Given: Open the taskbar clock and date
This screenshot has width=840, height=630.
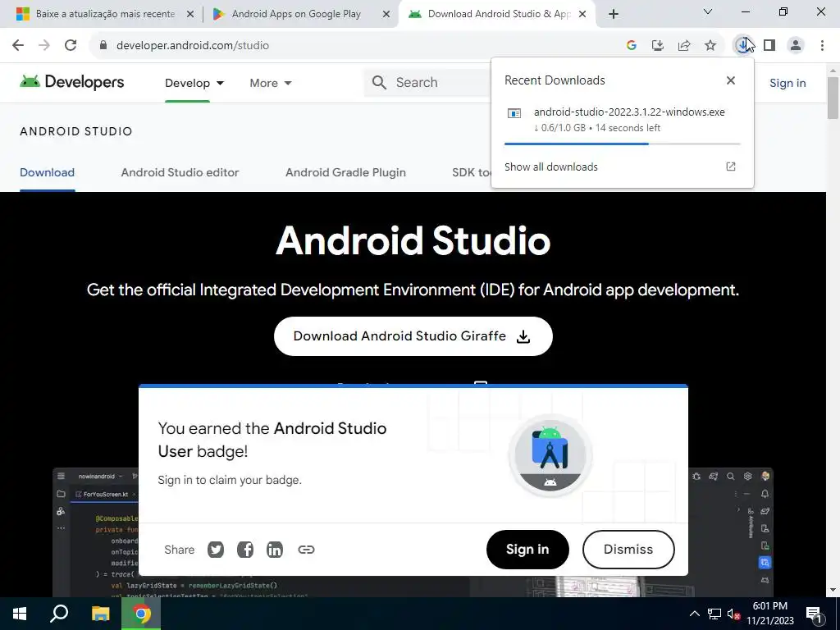Looking at the screenshot, I should click(770, 614).
